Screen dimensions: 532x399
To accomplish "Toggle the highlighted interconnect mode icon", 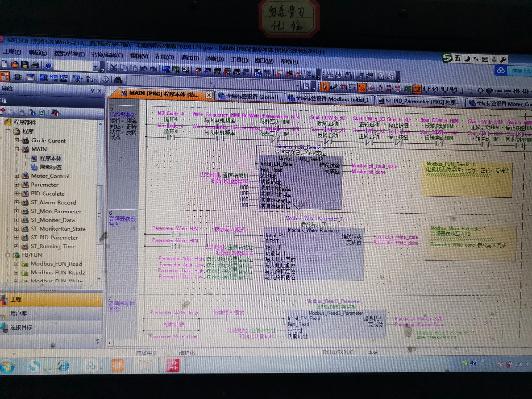I will point(362,88).
